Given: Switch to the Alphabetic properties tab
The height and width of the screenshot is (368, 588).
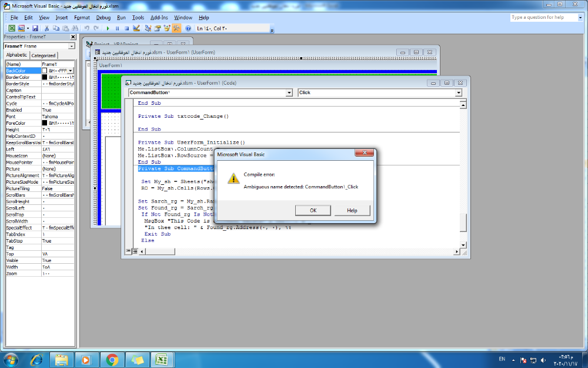Looking at the screenshot, I should (16, 55).
